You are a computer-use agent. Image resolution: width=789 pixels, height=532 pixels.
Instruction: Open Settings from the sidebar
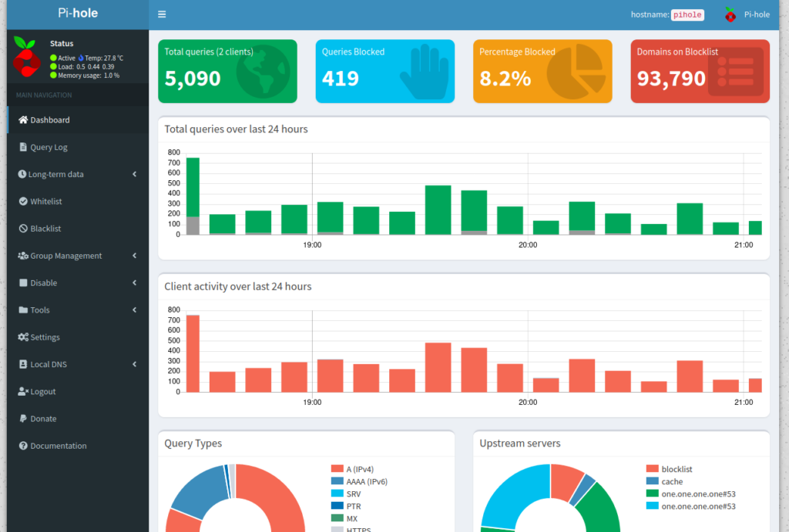(78, 337)
